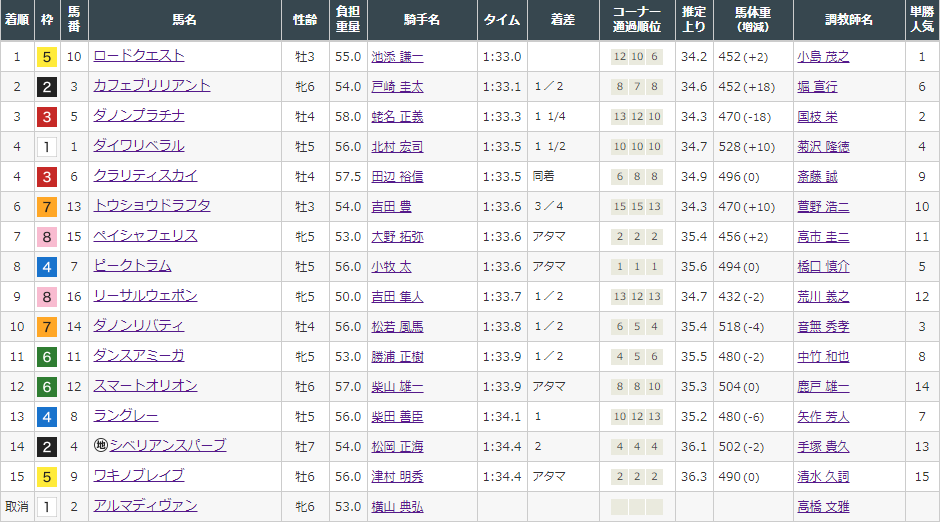Open jockey 蛯名 正義 link
Screen dimensions: 941x523
[397, 117]
